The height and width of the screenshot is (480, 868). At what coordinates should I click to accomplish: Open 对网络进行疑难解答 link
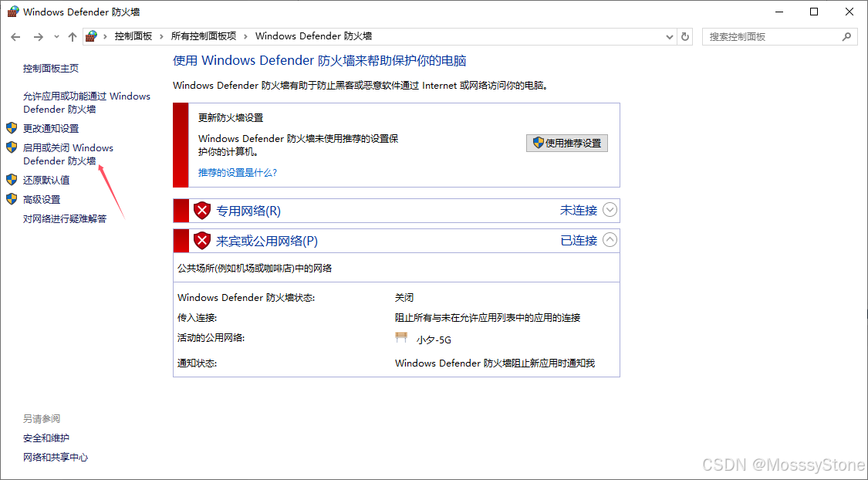pyautogui.click(x=65, y=218)
